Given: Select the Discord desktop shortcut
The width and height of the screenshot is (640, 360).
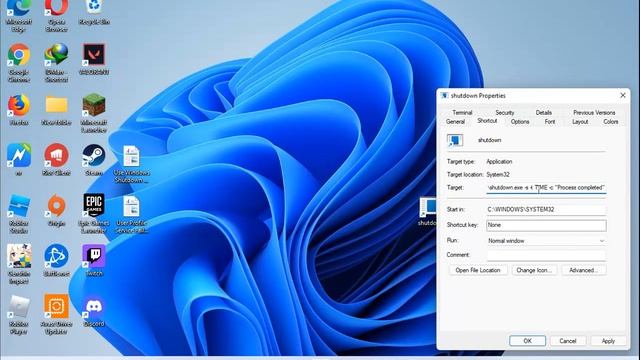Looking at the screenshot, I should coord(94,312).
